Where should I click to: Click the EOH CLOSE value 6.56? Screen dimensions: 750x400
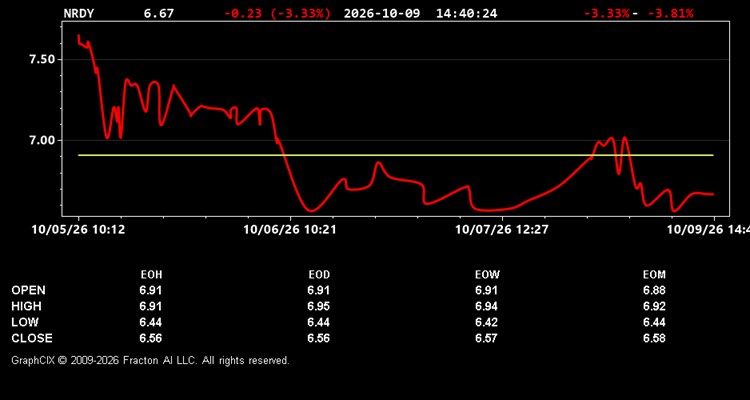pos(151,338)
